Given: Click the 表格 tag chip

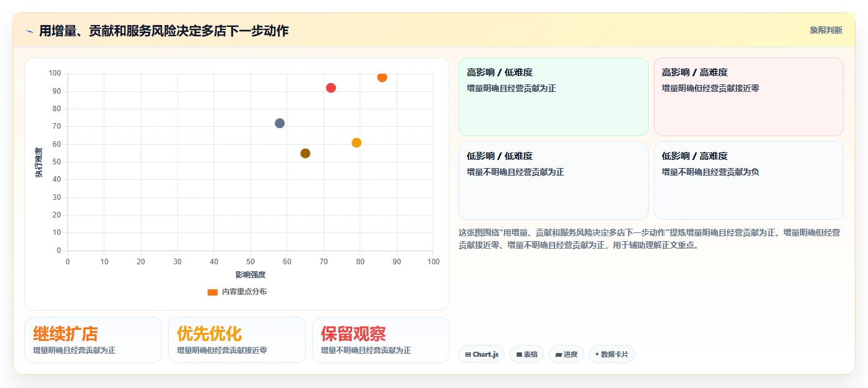Looking at the screenshot, I should coord(527,354).
